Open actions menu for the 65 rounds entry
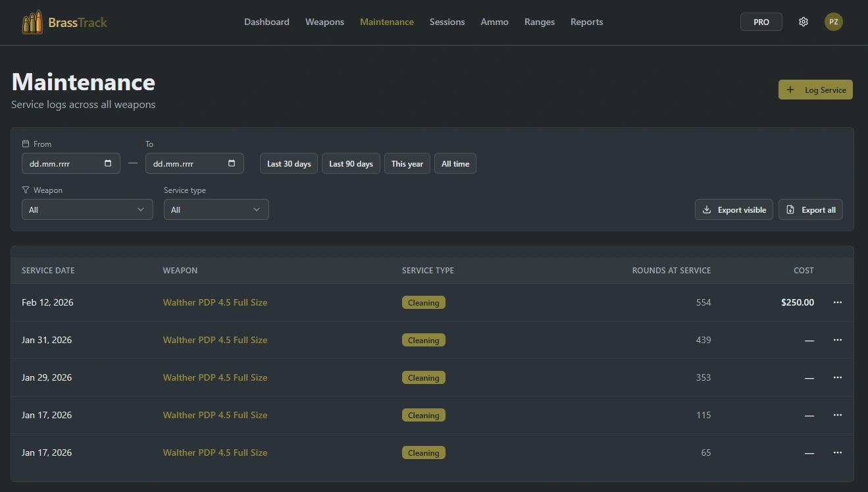This screenshot has height=492, width=868. (x=837, y=452)
